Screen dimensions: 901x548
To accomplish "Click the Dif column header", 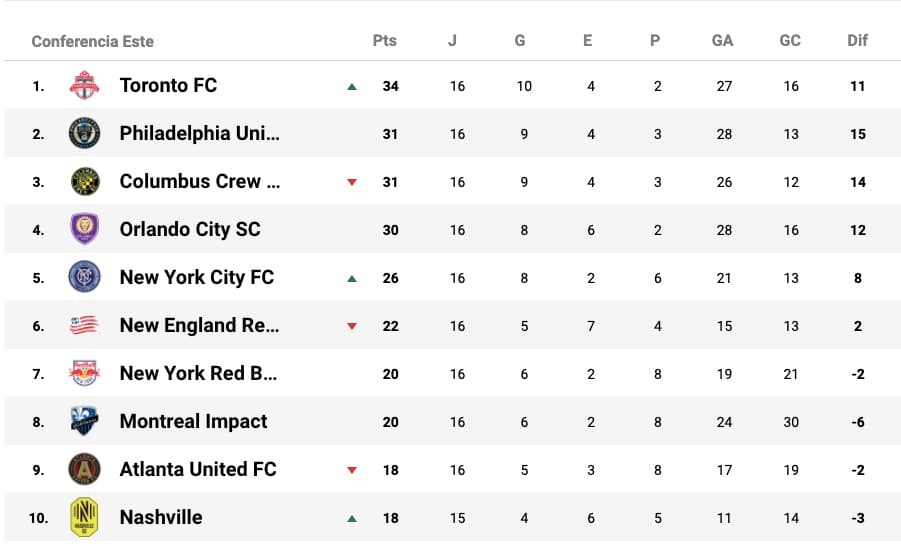I will (x=857, y=41).
